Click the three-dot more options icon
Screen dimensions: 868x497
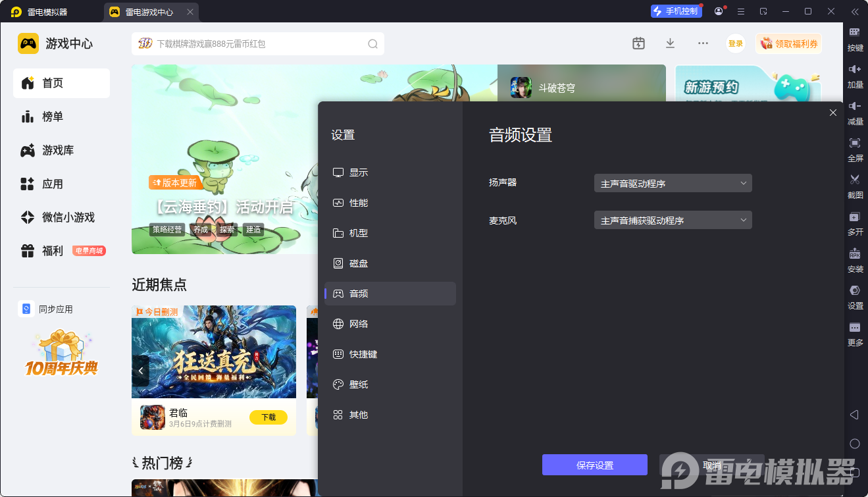coord(703,43)
